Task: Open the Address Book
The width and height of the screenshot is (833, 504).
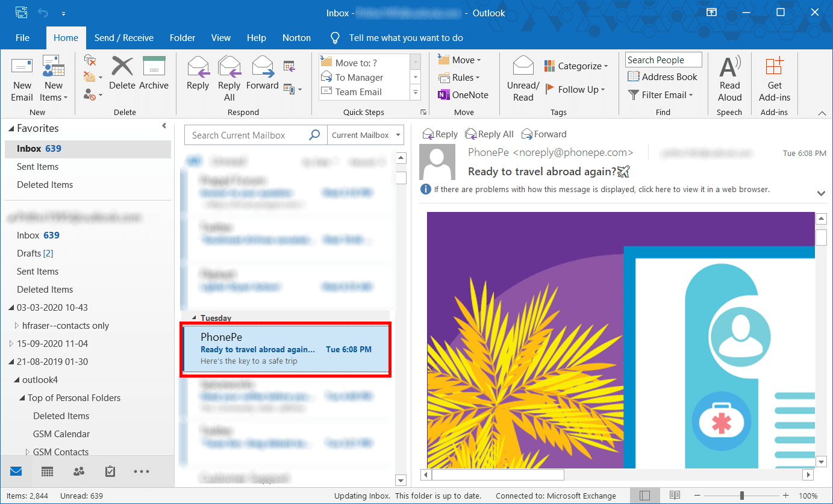Action: [663, 77]
